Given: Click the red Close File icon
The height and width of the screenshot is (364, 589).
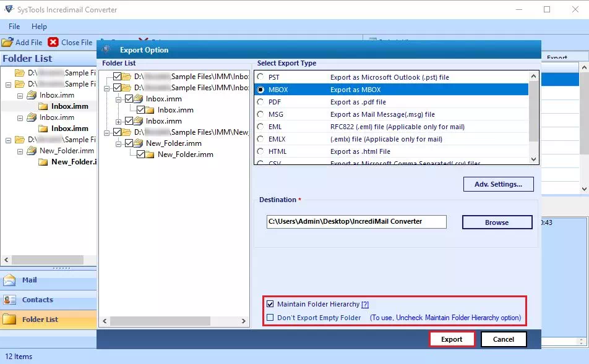Looking at the screenshot, I should tap(53, 42).
